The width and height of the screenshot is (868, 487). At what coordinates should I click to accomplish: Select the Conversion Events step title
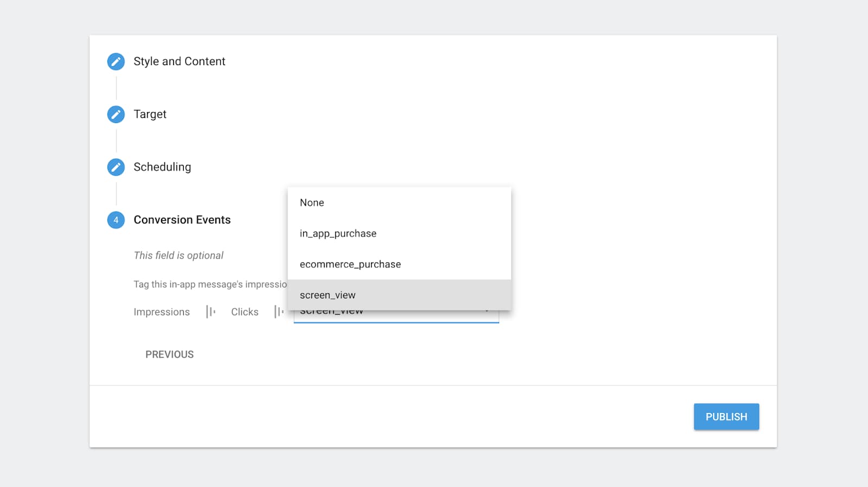pos(182,220)
